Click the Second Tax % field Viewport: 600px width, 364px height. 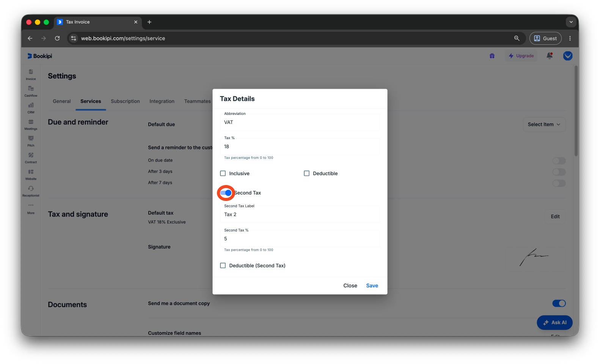(300, 238)
